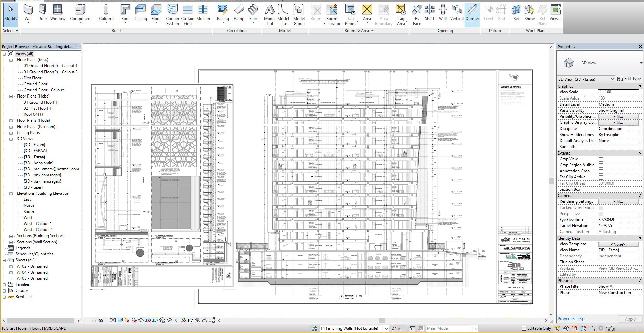
Task: Click the View Scale input field
Action: tap(618, 92)
